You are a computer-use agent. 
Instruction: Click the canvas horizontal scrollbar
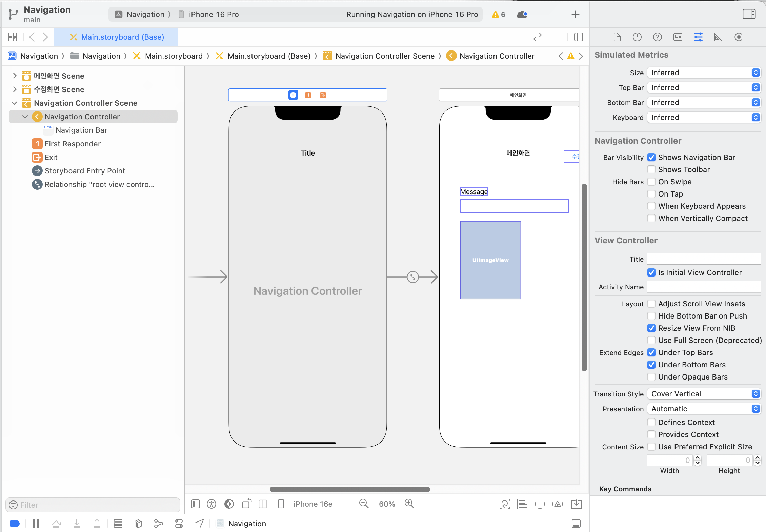pos(350,489)
